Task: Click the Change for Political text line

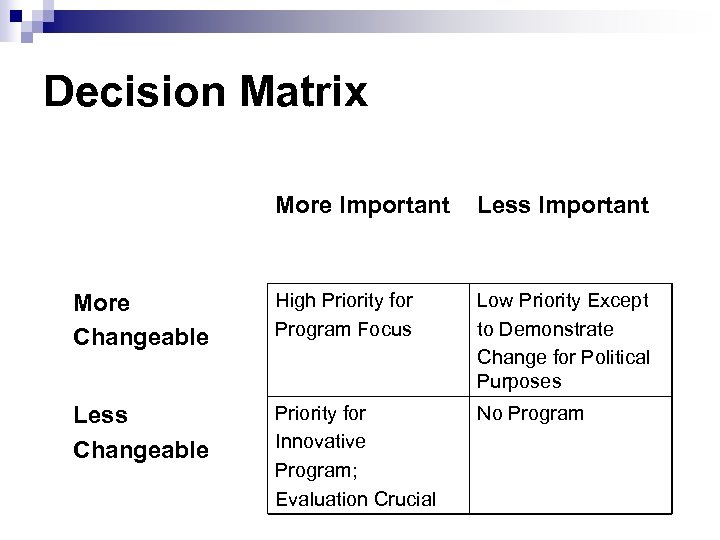Action: 563,356
